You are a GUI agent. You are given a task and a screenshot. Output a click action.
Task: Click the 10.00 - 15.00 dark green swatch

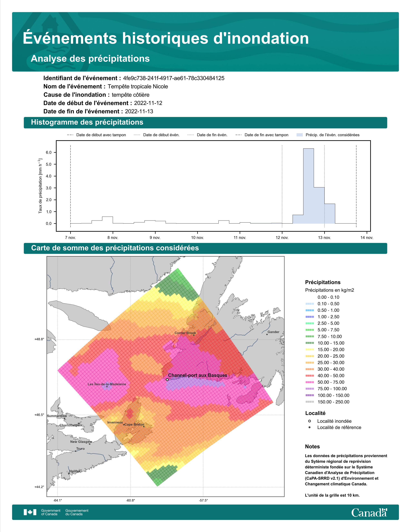[x=309, y=343]
